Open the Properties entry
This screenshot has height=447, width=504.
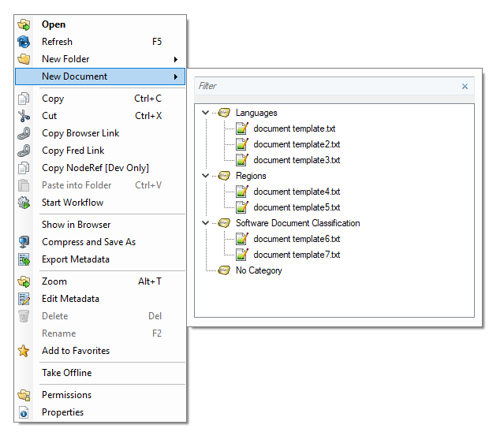point(100,412)
